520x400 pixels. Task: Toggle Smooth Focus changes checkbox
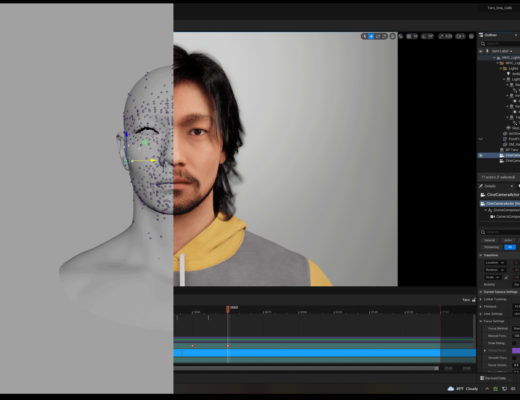click(514, 358)
